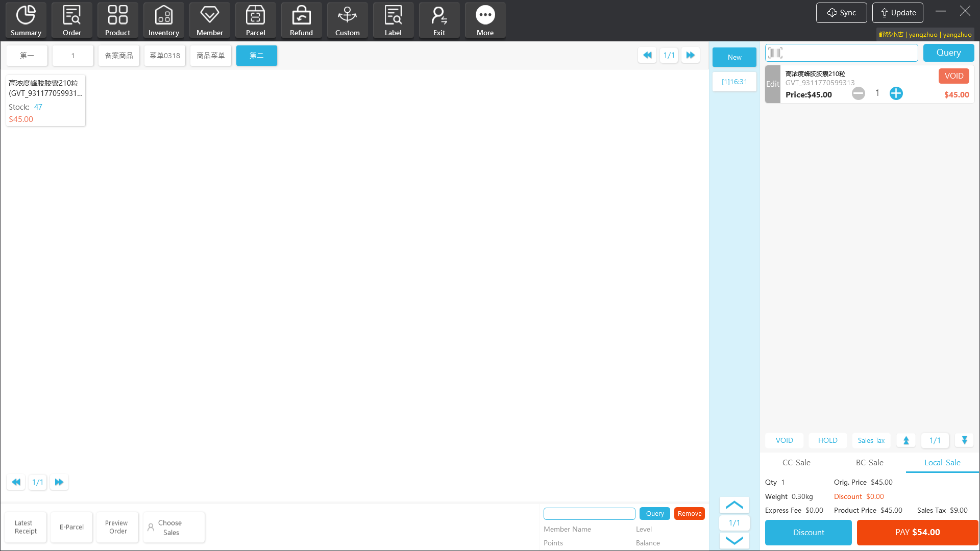
Task: Switch to the BC-Sale tab
Action: point(869,463)
